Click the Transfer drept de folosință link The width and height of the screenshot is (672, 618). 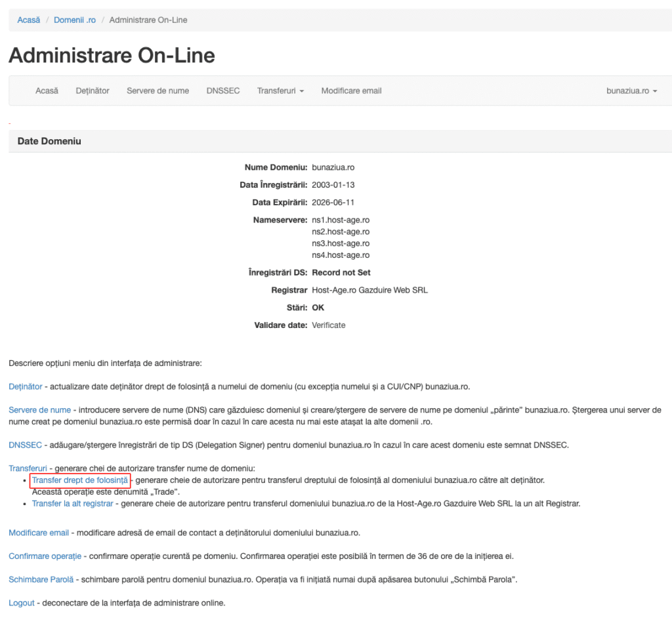point(80,480)
